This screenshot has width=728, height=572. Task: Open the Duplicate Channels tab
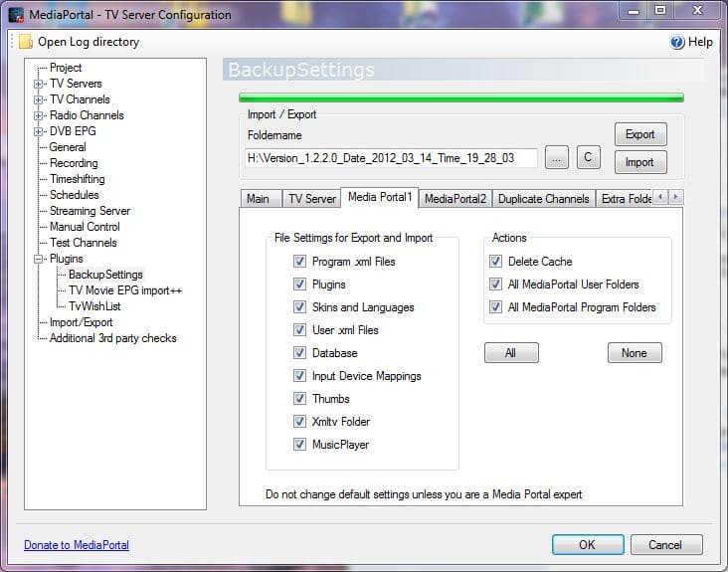(544, 199)
